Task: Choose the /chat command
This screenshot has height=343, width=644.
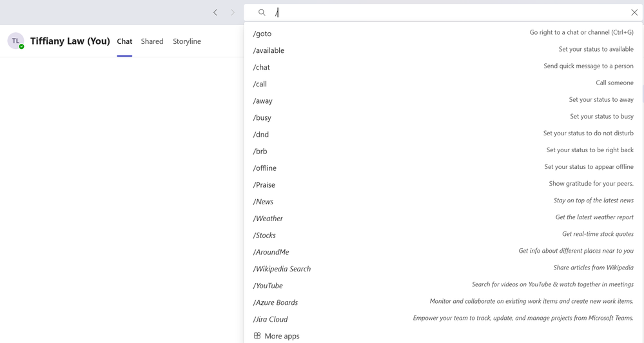Action: pyautogui.click(x=444, y=67)
